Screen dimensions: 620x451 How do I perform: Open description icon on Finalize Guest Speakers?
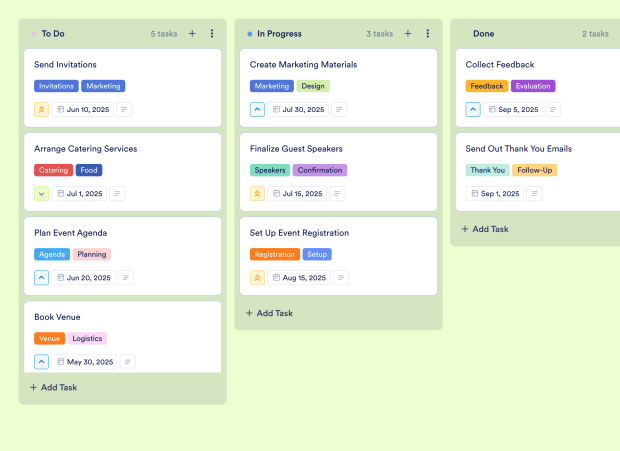(340, 194)
